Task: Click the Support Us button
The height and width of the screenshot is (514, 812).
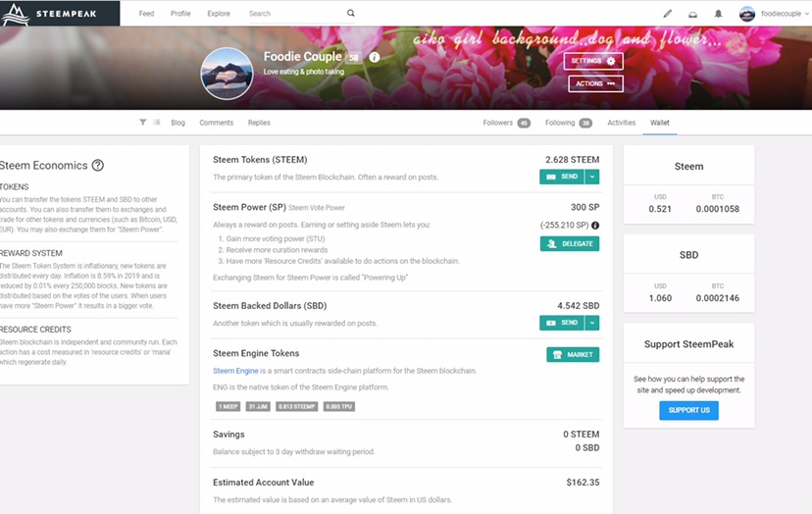Action: click(688, 410)
